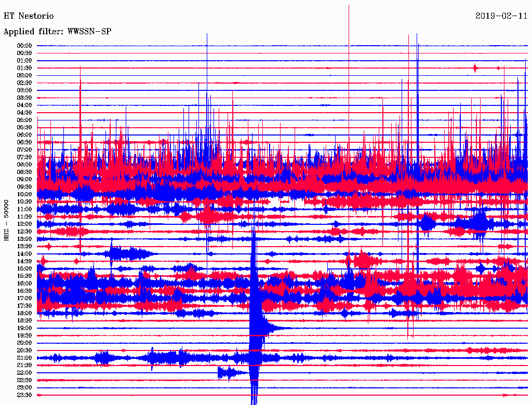The height and width of the screenshot is (405, 532).
Task: Click the 21:30 time label
Action: 24,366
